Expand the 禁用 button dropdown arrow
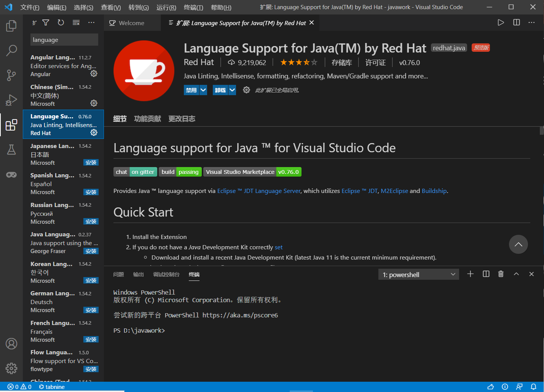Image resolution: width=544 pixels, height=392 pixels. pyautogui.click(x=203, y=90)
